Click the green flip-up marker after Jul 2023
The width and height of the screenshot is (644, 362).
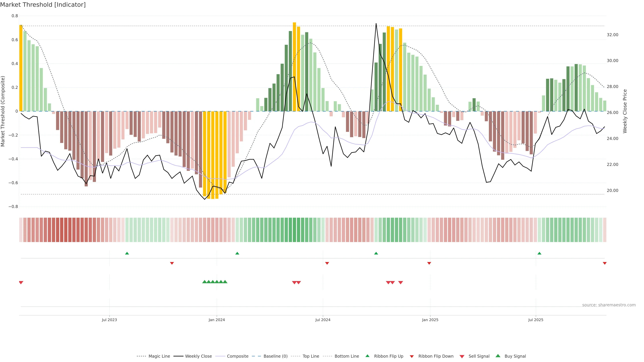127,253
